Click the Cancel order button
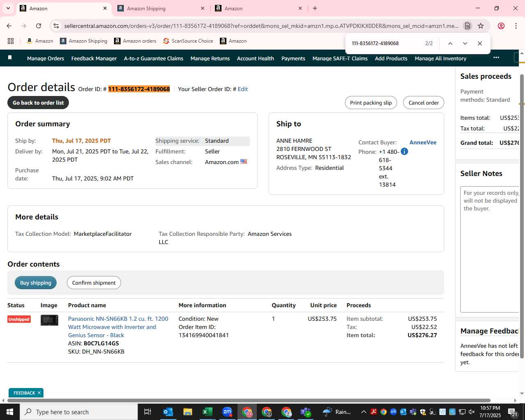 tap(424, 103)
